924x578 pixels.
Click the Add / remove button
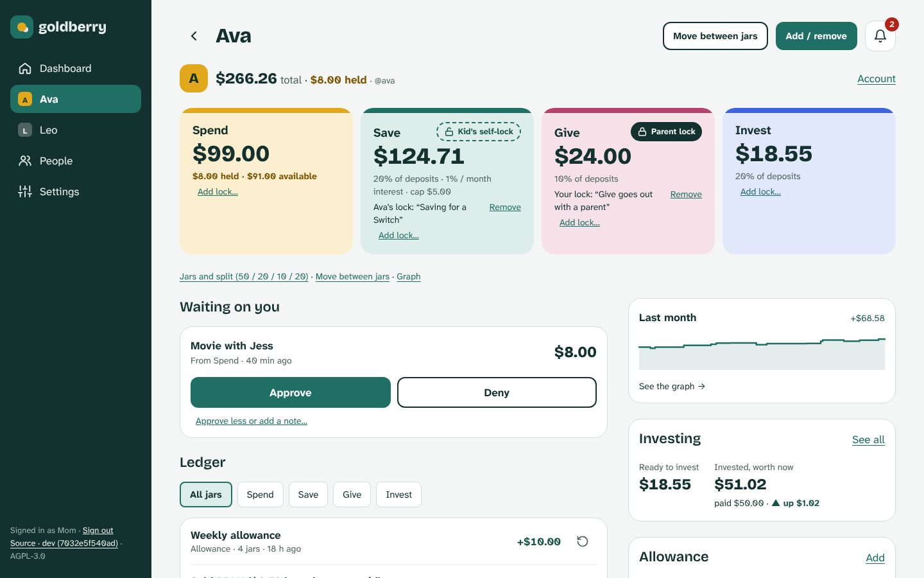click(816, 36)
